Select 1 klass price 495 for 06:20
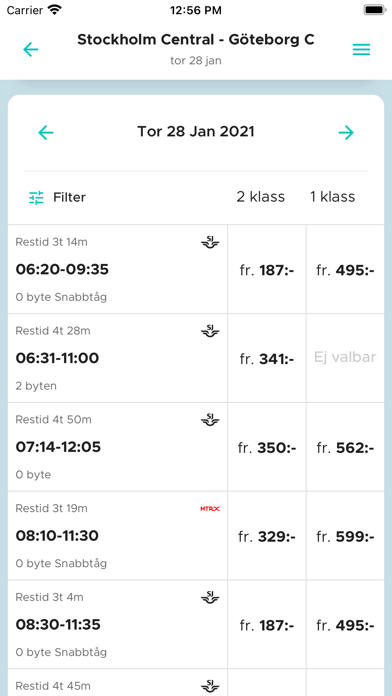 pyautogui.click(x=345, y=269)
